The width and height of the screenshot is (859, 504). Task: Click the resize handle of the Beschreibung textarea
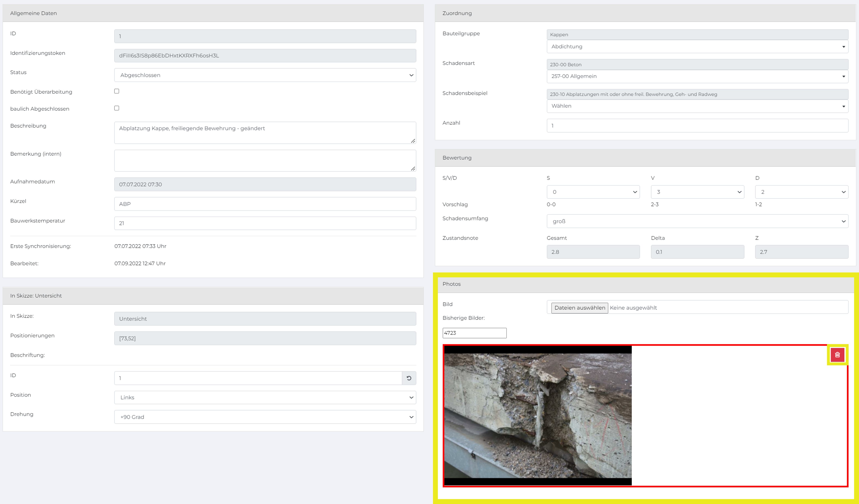(x=413, y=141)
